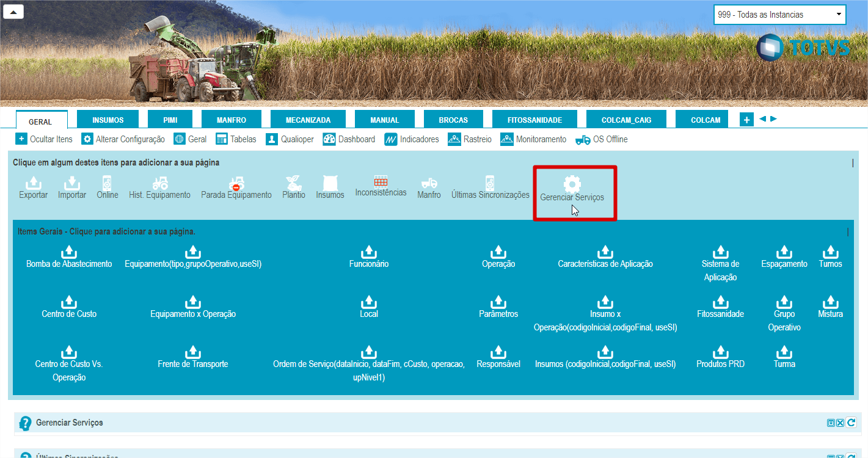Add the Importar item to the page

point(72,187)
